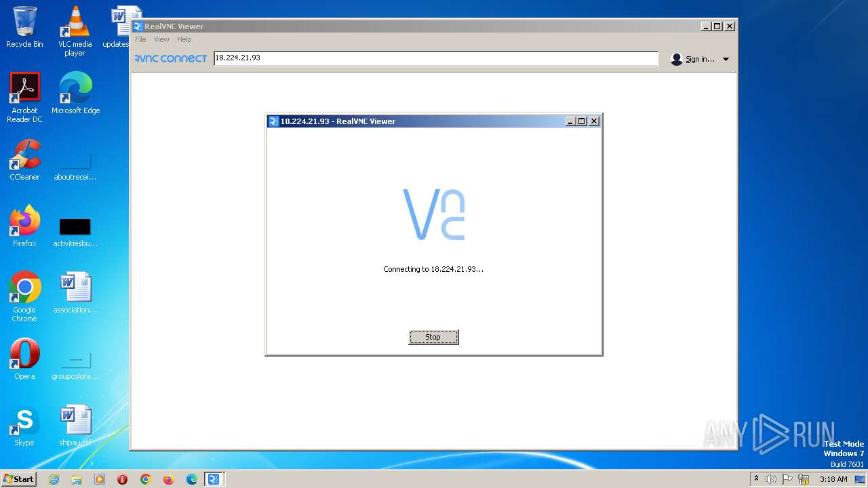Select the CCleaner desktop icon
The width and height of the screenshot is (868, 488).
pos(24,160)
